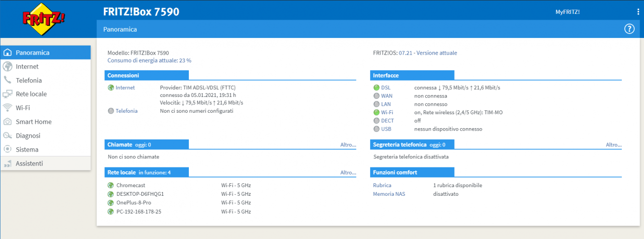This screenshot has width=644, height=239.
Task: Click the Smart Home icon in sidebar
Action: [x=7, y=121]
